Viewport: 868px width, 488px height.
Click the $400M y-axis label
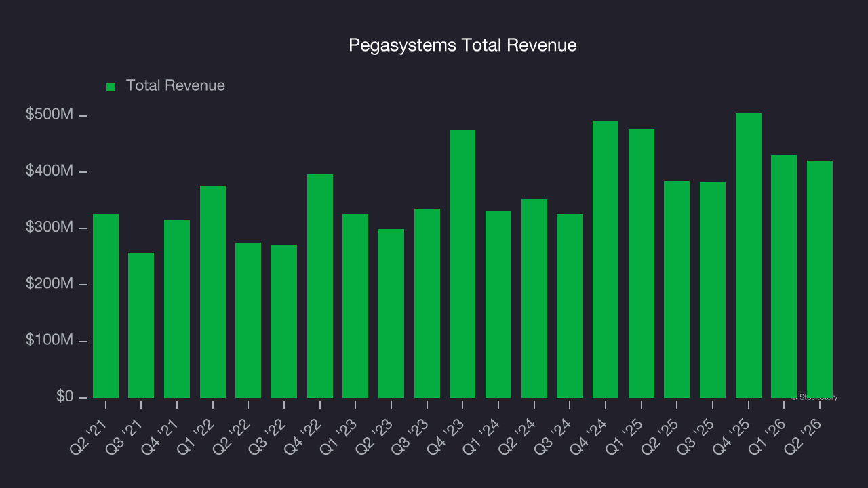tap(49, 171)
